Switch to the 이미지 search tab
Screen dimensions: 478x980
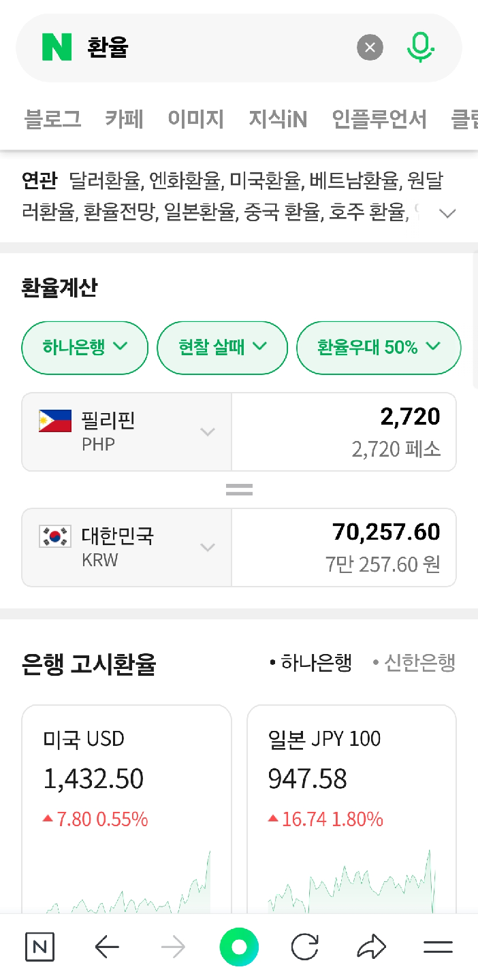click(x=196, y=119)
